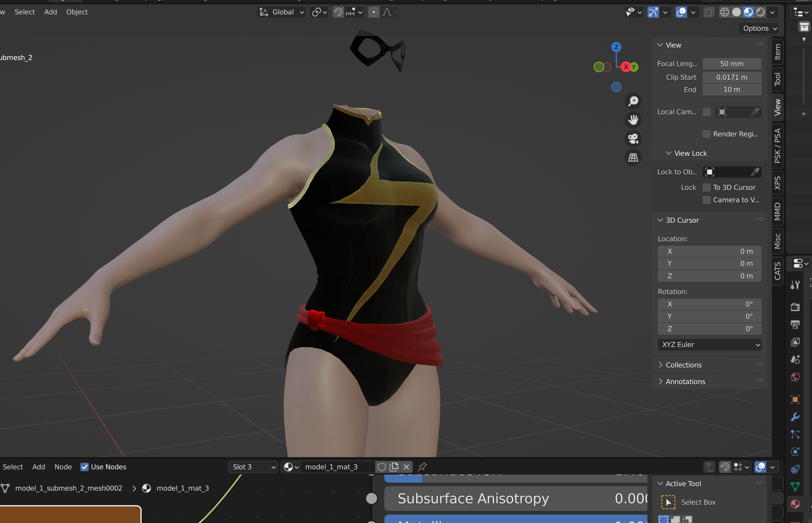This screenshot has width=812, height=523.
Task: Toggle Camera to View lock option
Action: pos(707,200)
